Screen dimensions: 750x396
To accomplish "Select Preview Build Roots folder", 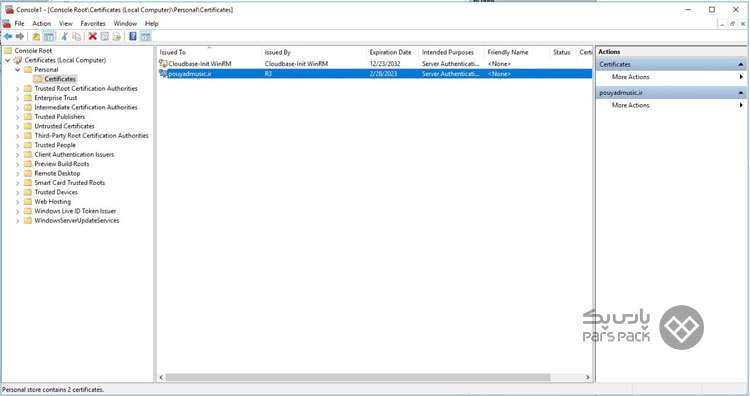I will pyautogui.click(x=62, y=164).
